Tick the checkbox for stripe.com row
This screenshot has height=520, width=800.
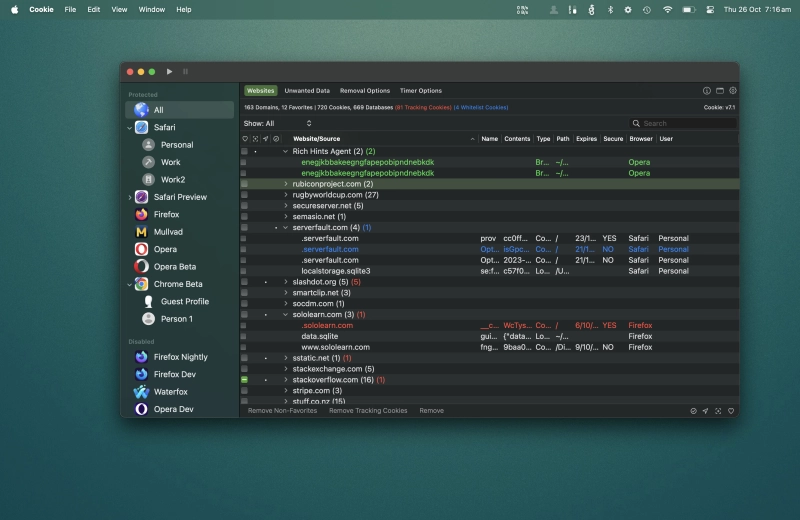coord(244,391)
